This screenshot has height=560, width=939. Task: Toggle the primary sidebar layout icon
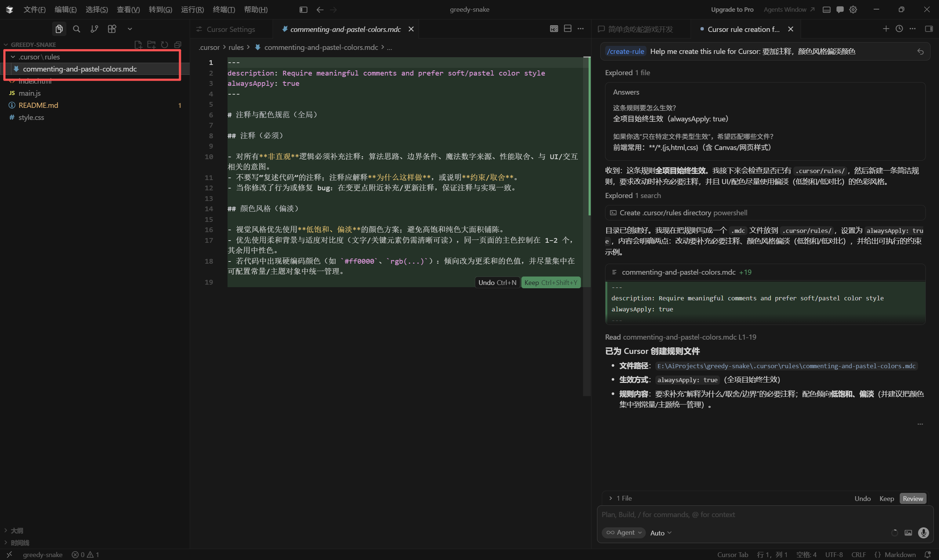(303, 10)
